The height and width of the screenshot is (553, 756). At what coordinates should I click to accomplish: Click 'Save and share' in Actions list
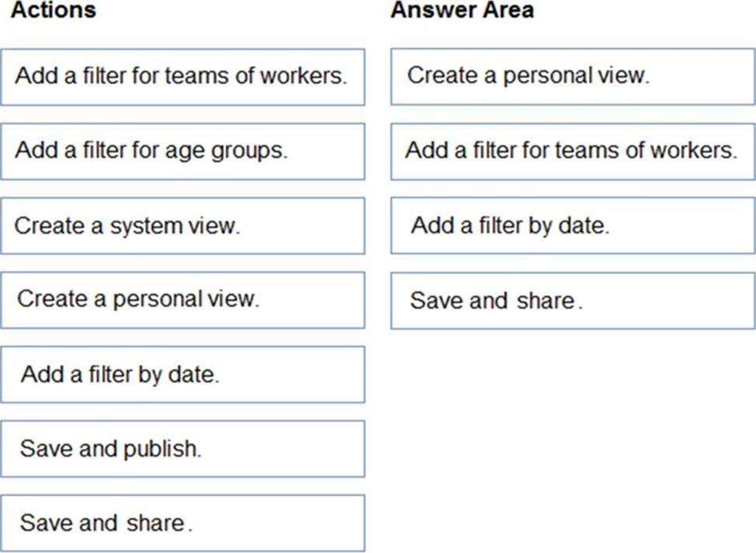pyautogui.click(x=182, y=523)
